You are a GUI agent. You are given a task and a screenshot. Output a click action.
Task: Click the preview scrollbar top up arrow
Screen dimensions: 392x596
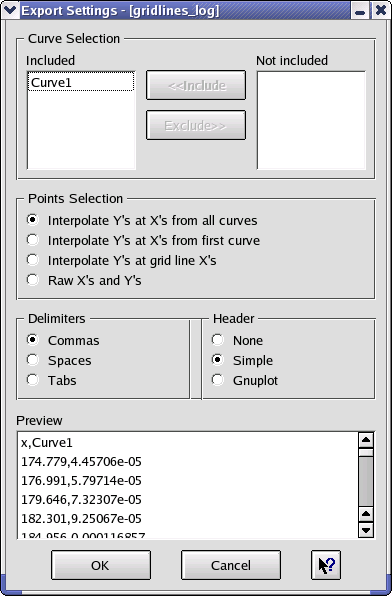point(366,440)
